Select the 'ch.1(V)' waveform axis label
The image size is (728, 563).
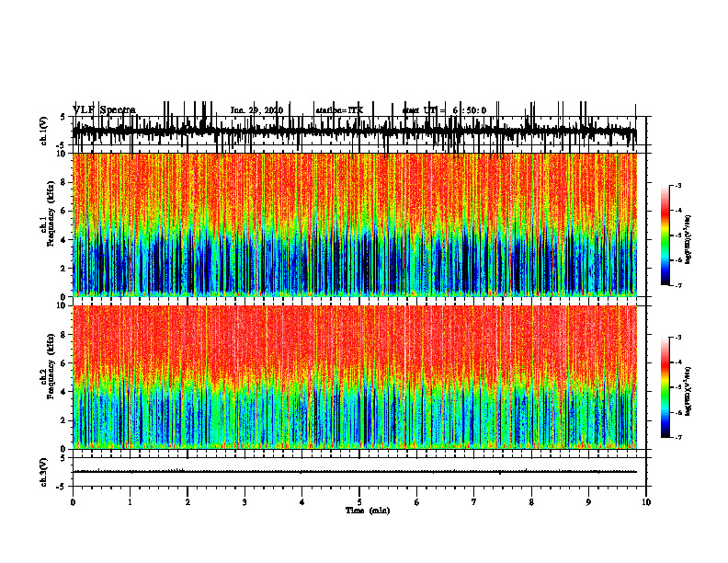pyautogui.click(x=44, y=132)
